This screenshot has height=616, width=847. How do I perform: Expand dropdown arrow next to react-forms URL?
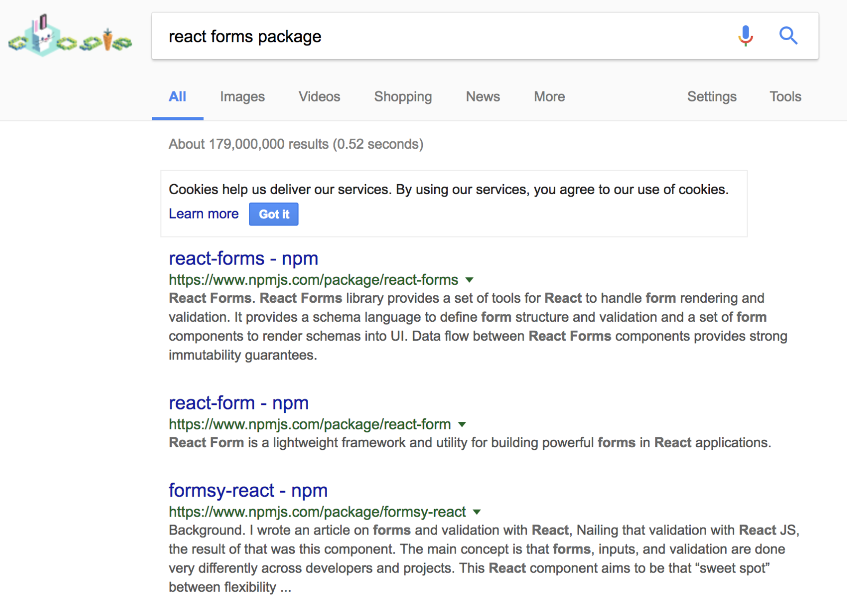469,280
